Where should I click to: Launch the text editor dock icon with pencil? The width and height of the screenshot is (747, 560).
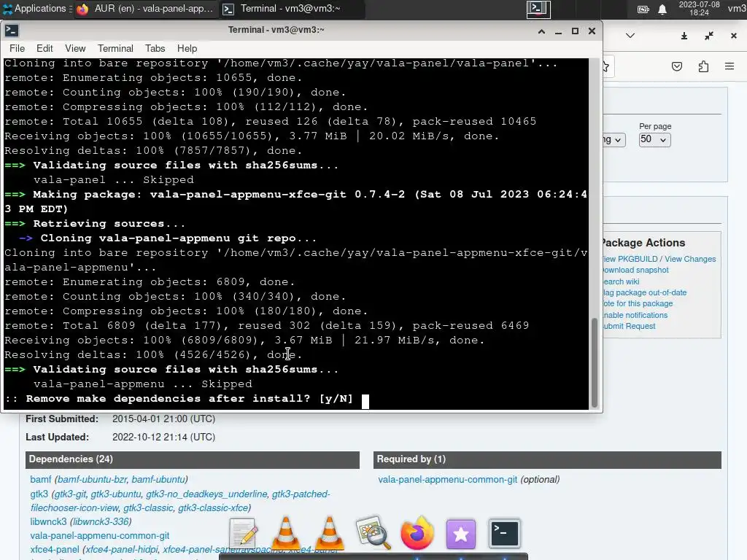[243, 533]
